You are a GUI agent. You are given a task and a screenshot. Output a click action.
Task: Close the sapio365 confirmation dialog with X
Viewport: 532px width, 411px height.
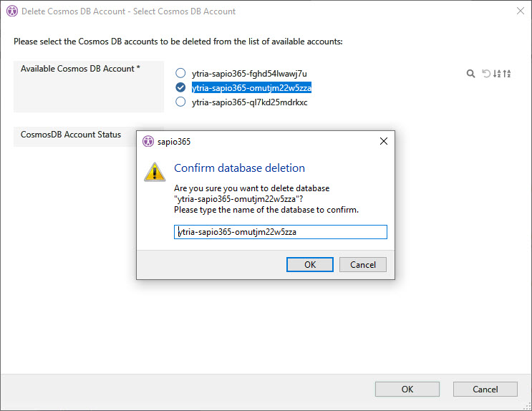click(x=384, y=142)
